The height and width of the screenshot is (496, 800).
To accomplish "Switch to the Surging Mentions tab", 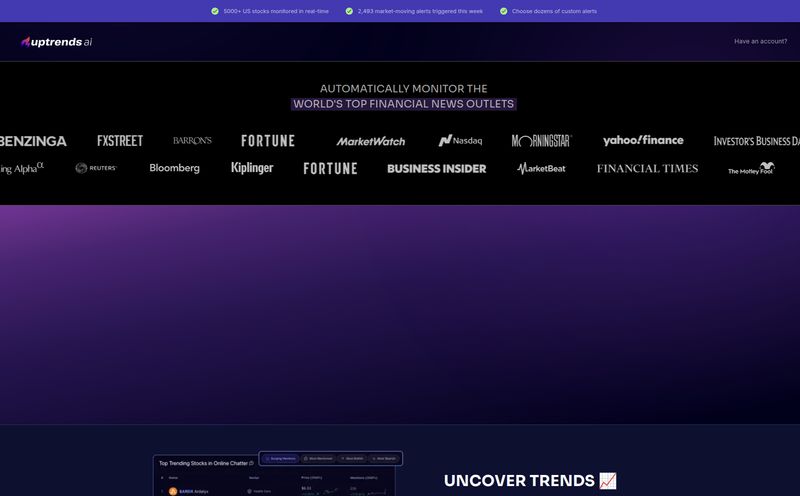I will click(281, 458).
